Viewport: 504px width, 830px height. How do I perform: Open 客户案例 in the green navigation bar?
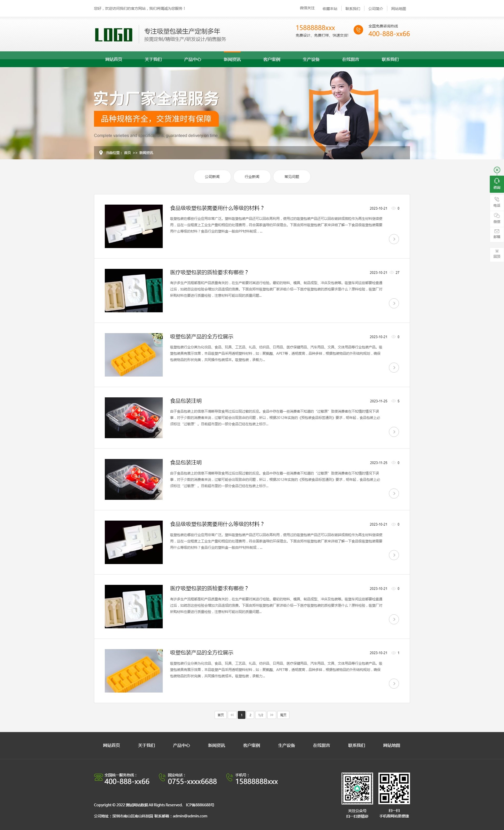271,60
